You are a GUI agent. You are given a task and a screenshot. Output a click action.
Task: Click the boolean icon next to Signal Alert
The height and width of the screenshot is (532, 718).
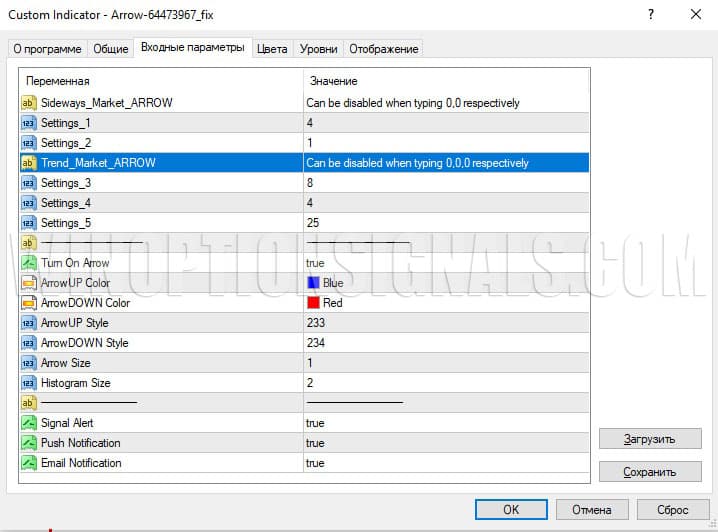[28, 423]
